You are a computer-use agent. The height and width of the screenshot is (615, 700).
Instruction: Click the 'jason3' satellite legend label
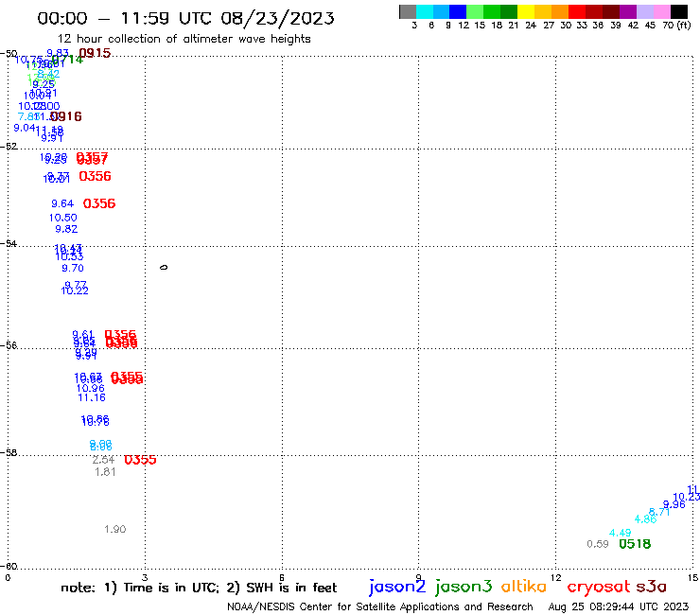point(464,587)
